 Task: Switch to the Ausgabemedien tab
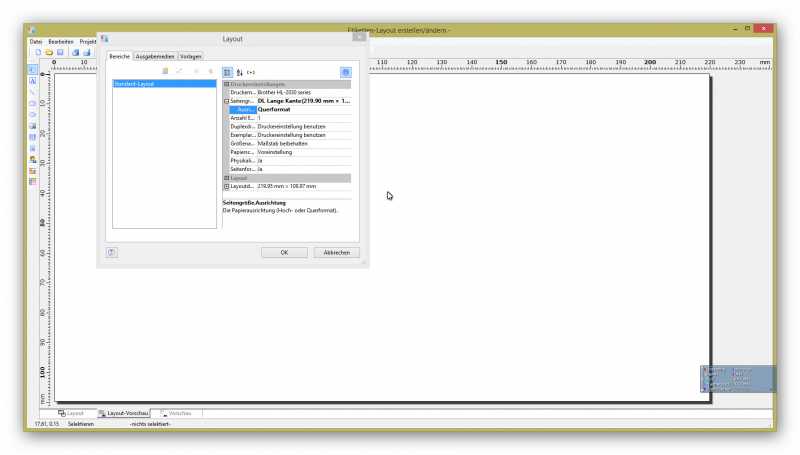point(156,56)
